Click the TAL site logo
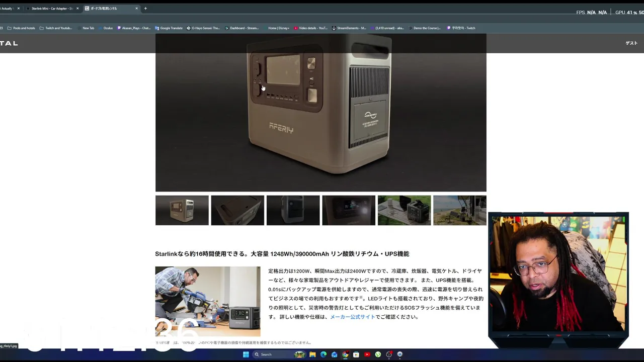Viewport: 644px width, 362px height. [x=9, y=43]
